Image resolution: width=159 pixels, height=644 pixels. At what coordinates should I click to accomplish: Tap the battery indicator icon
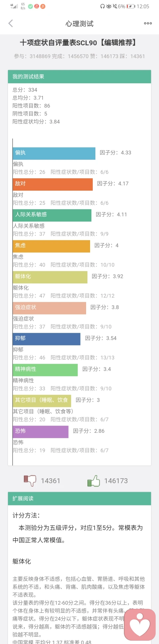tap(131, 6)
